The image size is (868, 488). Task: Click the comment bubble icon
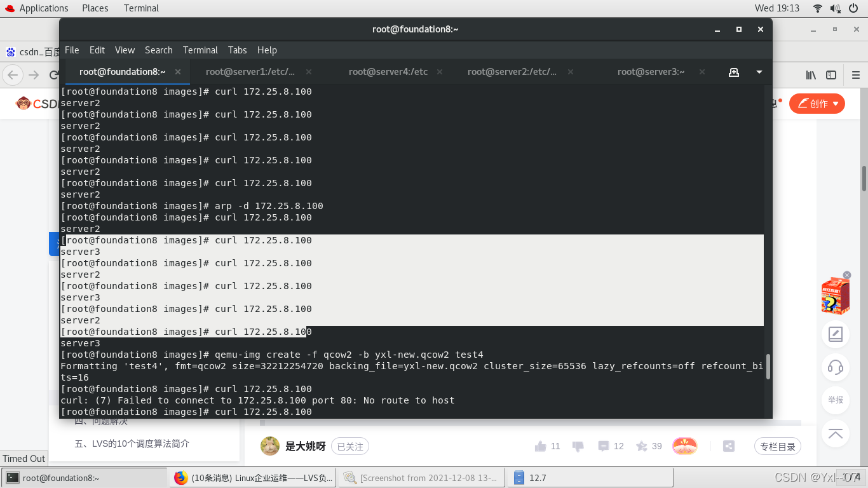click(604, 446)
